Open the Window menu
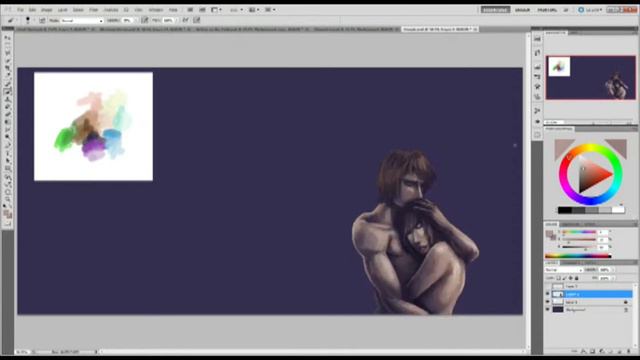The width and height of the screenshot is (640, 360). [156, 10]
